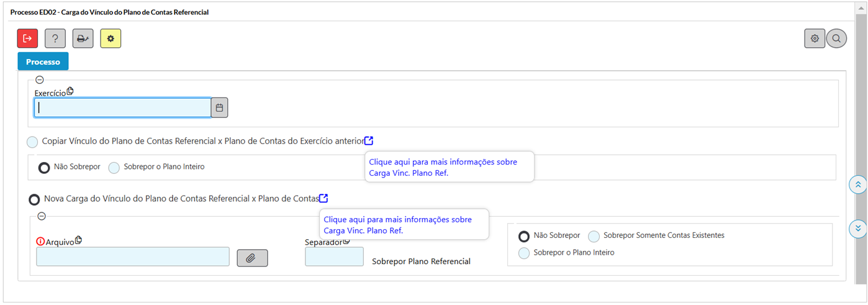Image resolution: width=868 pixels, height=305 pixels.
Task: Select Sobrepor o Plano Inteiro in copy section
Action: point(114,167)
